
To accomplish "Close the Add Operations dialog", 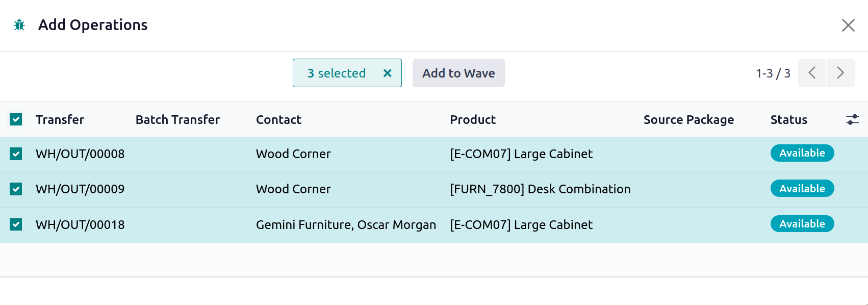I will (848, 25).
